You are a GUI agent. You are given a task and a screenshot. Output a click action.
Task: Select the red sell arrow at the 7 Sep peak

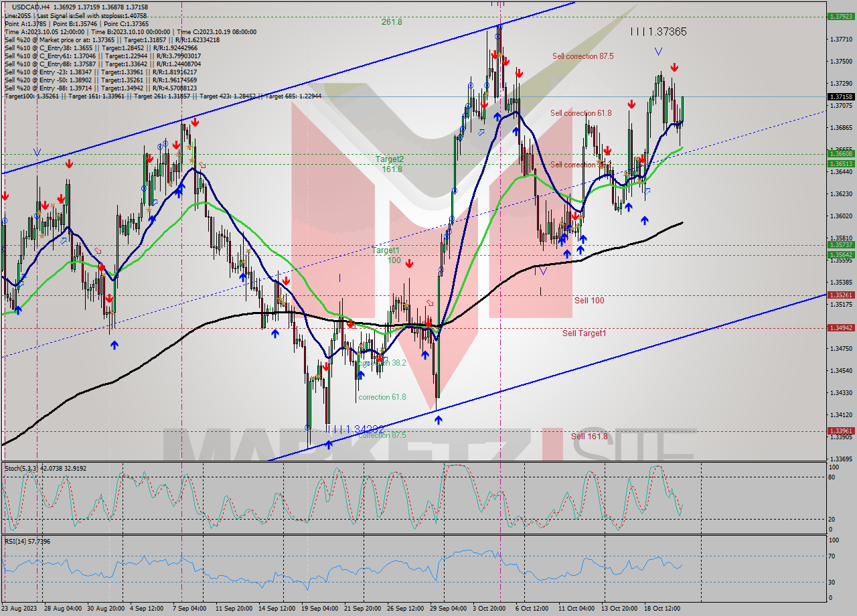click(195, 122)
